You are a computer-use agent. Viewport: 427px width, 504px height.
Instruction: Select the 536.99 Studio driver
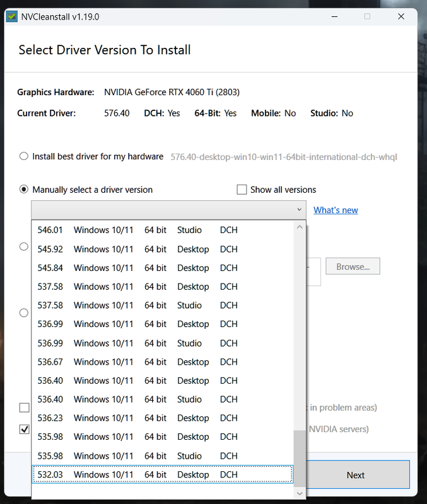[163, 343]
